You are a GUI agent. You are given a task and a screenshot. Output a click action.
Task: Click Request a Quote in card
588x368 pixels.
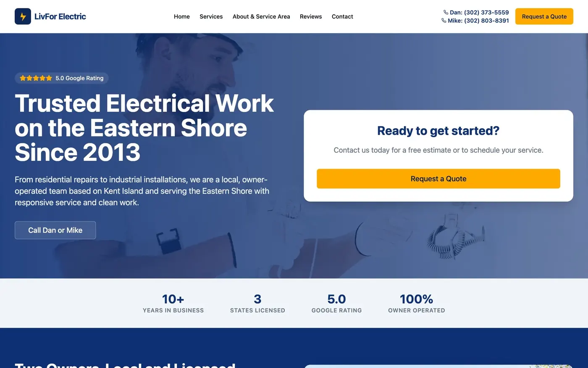point(438,179)
